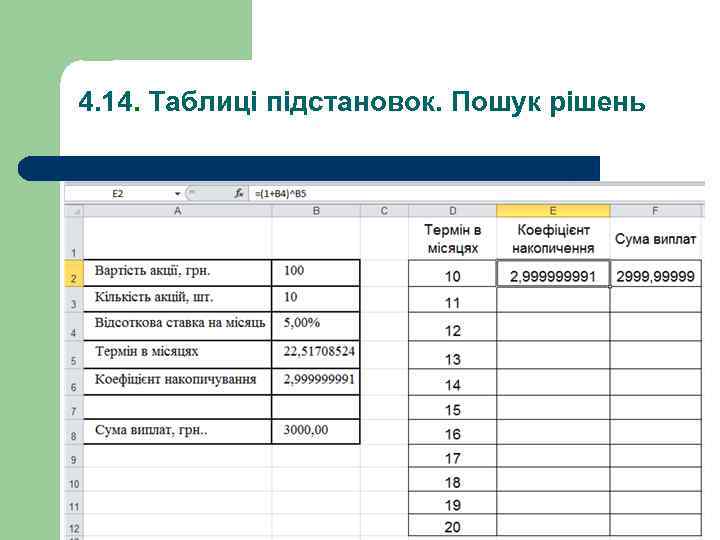Click the Name Box showing E2

point(118,194)
